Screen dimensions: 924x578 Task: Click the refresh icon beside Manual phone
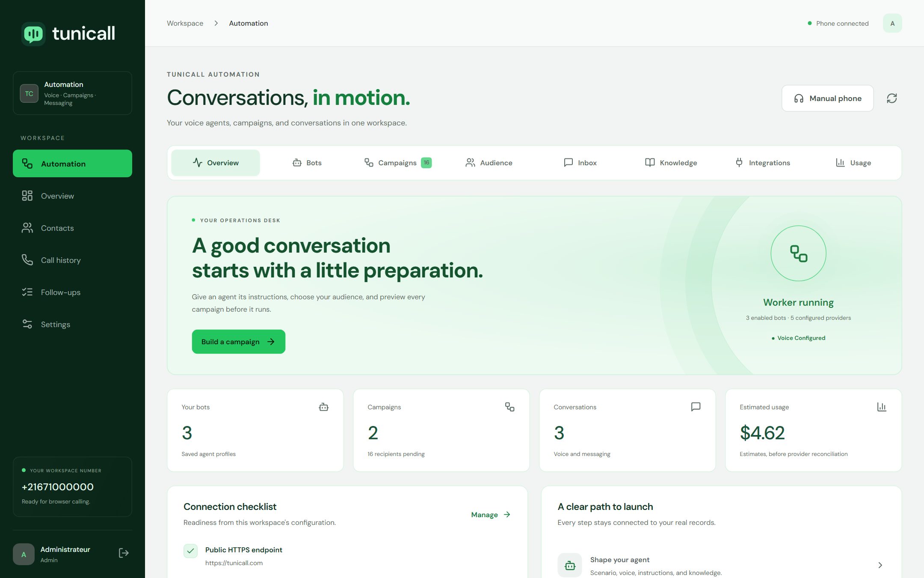pyautogui.click(x=892, y=98)
